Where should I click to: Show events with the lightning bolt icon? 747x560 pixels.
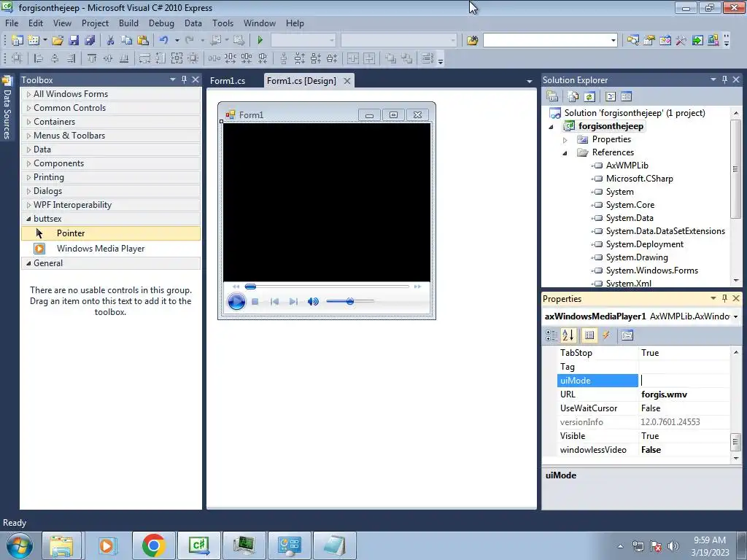pos(606,335)
